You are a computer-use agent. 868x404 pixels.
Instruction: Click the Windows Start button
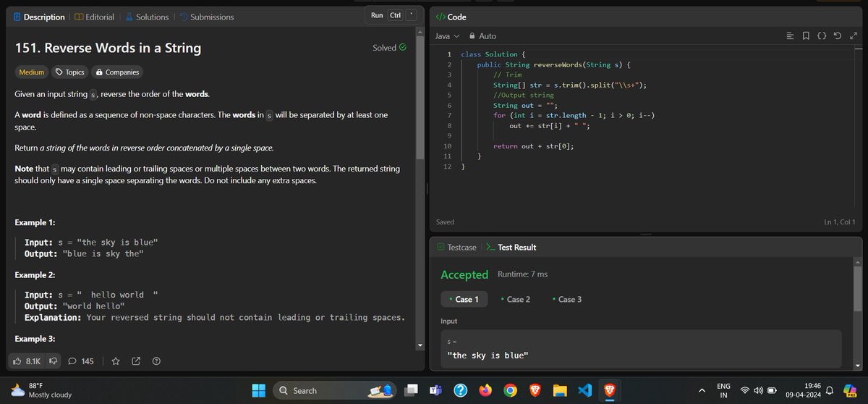coord(259,390)
